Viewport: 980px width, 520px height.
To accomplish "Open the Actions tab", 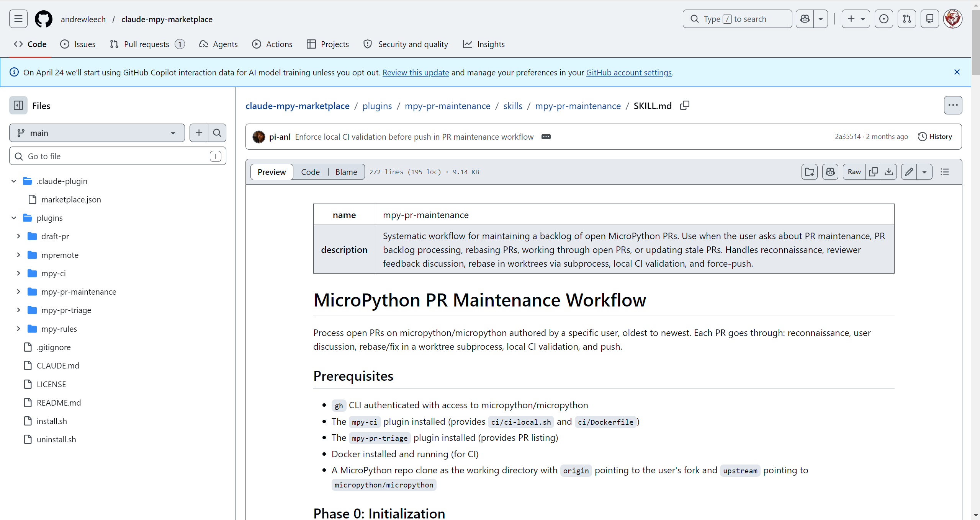I will click(272, 44).
